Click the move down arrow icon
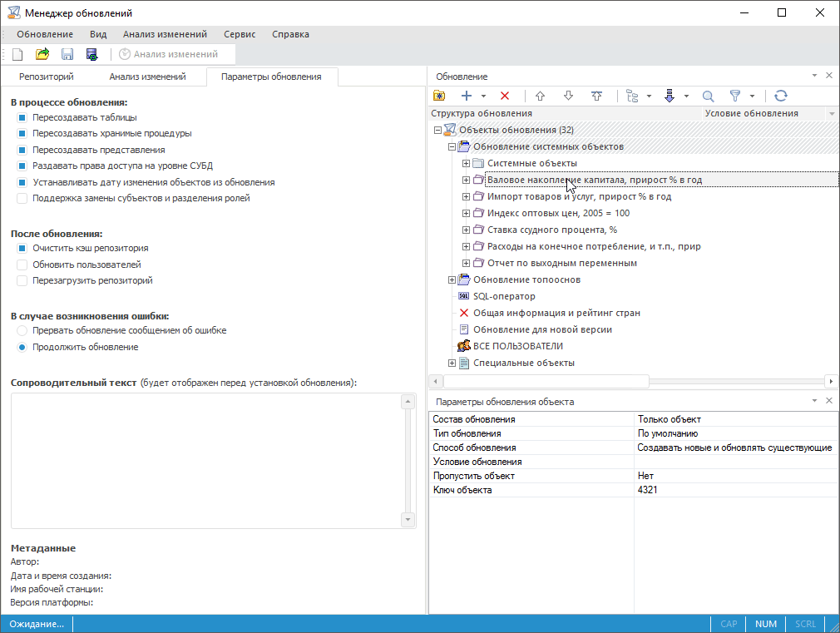This screenshot has height=633, width=840. (x=568, y=96)
